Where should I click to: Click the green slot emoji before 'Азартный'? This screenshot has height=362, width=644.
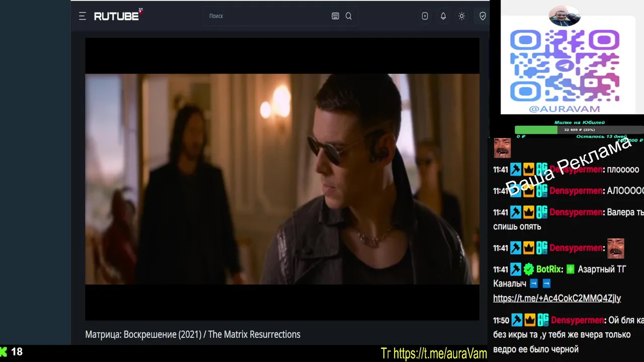(x=570, y=269)
